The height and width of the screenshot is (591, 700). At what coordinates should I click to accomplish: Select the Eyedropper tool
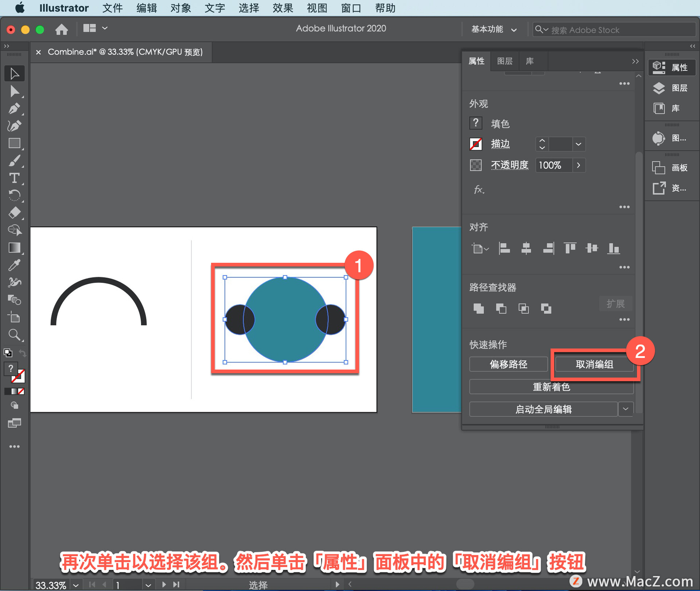[x=14, y=265]
